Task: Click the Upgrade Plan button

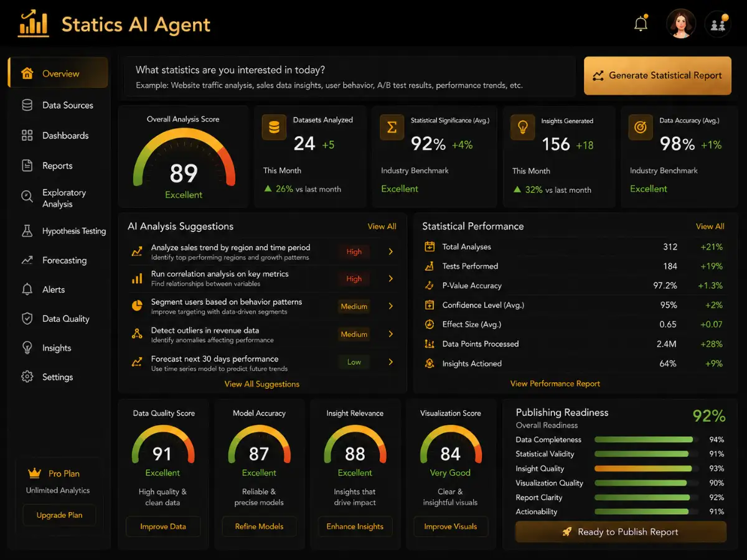Action: (60, 515)
